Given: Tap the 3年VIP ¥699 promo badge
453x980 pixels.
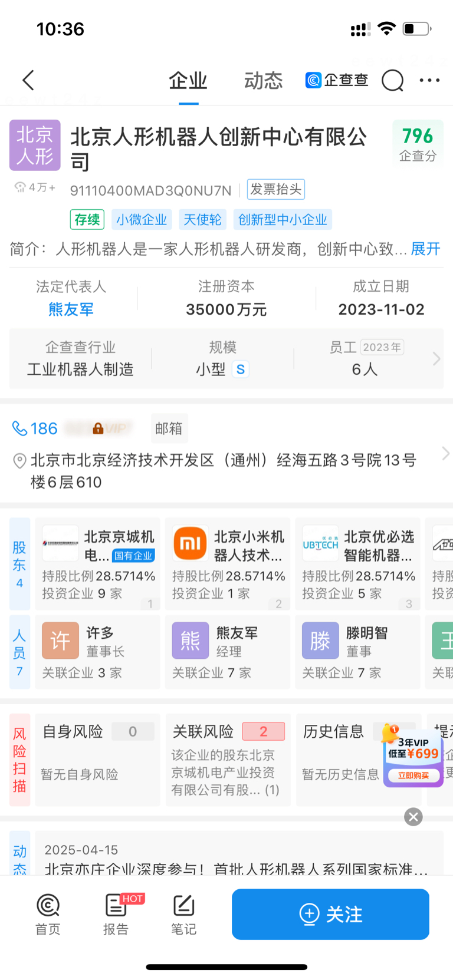Looking at the screenshot, I should point(413,757).
